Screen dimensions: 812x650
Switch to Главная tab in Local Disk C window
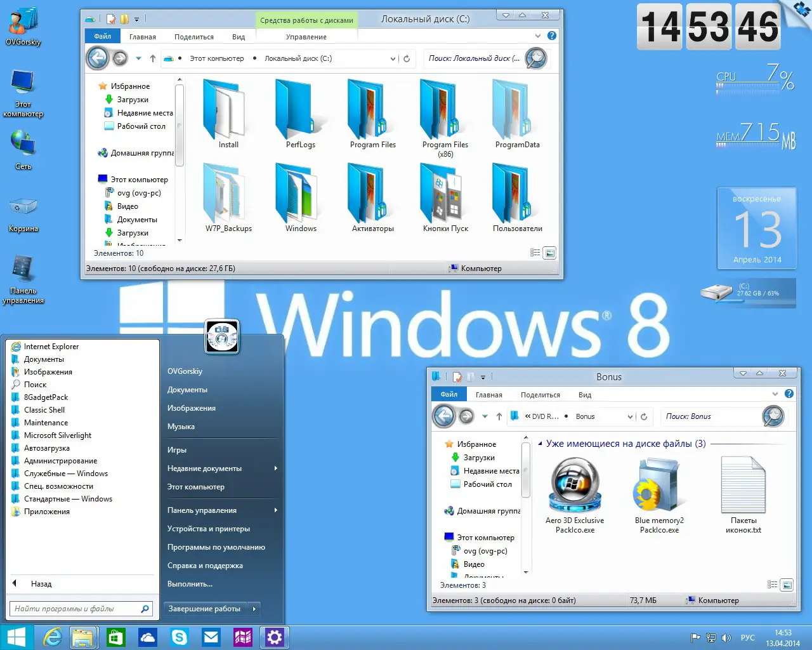[x=143, y=37]
